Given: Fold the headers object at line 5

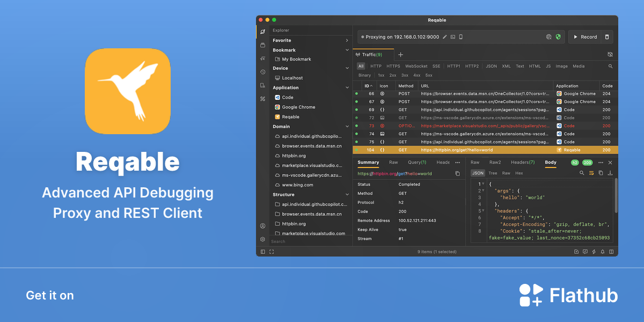Looking at the screenshot, I should click(x=483, y=211).
